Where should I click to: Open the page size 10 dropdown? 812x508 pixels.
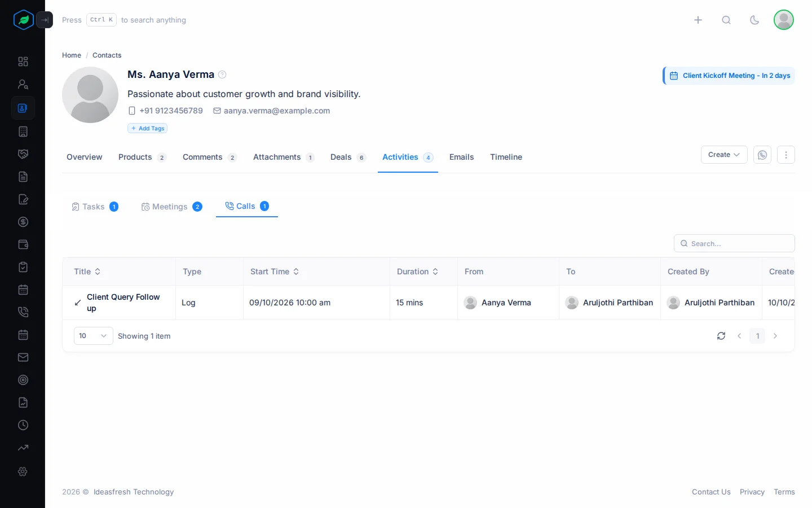[94, 336]
